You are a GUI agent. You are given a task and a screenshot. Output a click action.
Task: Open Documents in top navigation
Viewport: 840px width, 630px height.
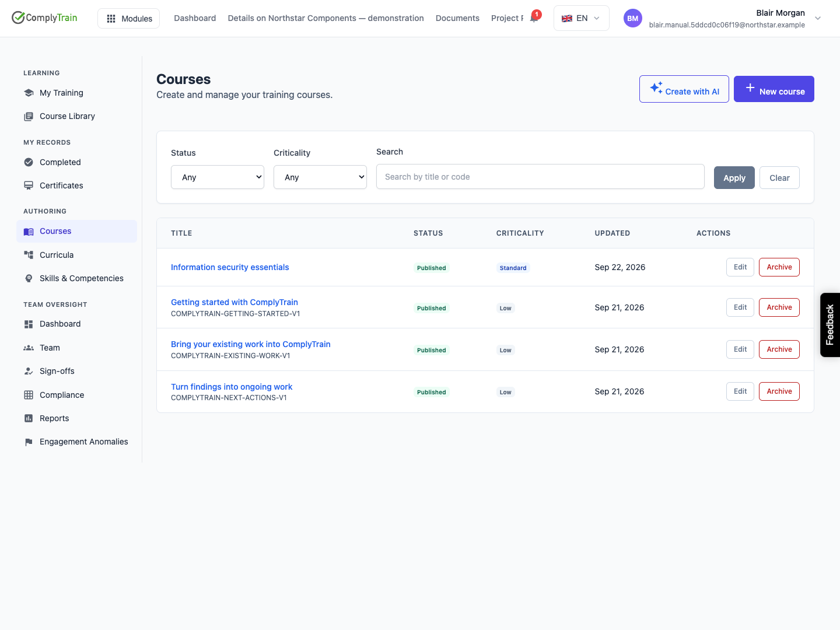pos(457,18)
